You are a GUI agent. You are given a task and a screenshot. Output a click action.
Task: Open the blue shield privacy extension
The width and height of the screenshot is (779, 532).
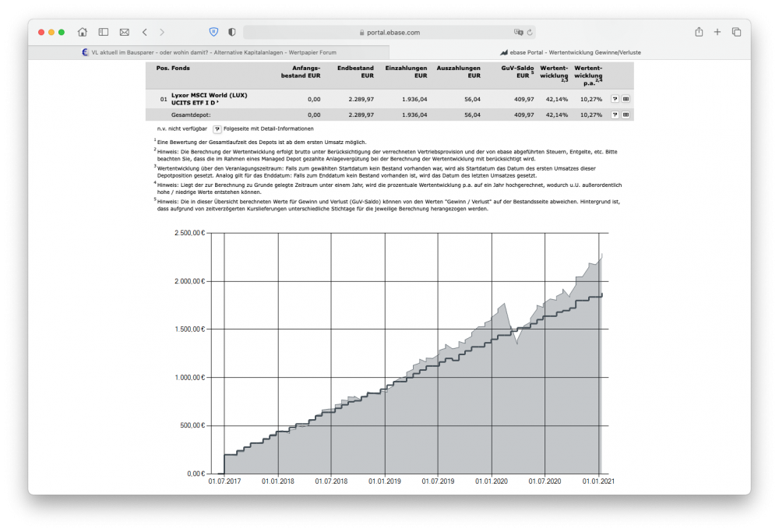coord(213,32)
